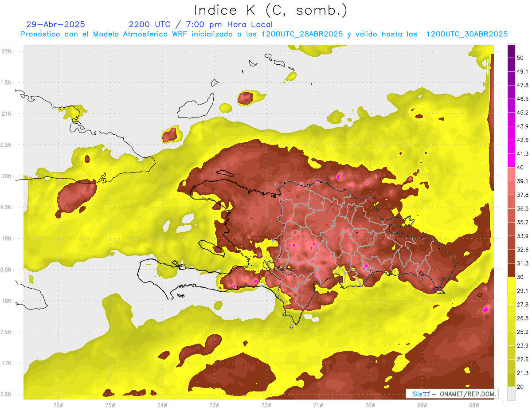Click the '18N' latitude label
Viewport: 532px width, 411px height.
7,301
